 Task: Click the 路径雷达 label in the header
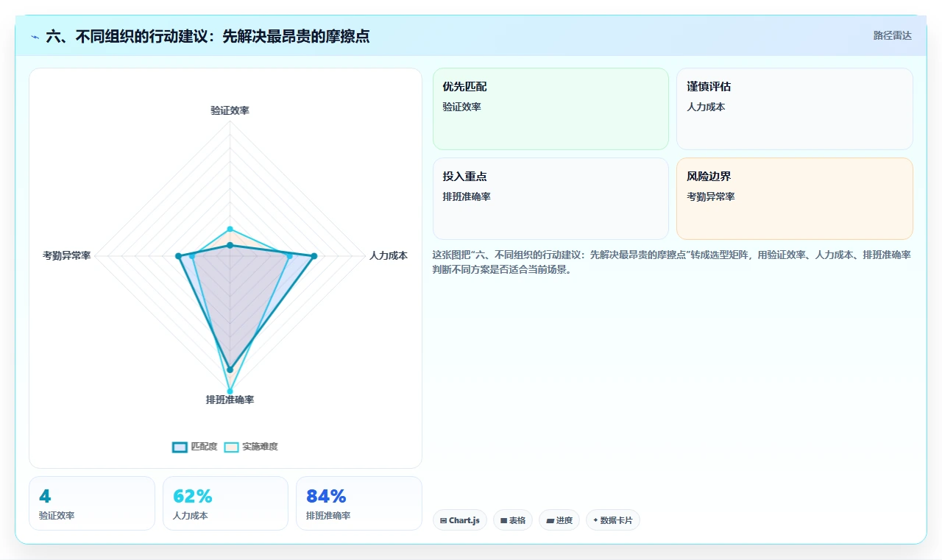(x=892, y=35)
